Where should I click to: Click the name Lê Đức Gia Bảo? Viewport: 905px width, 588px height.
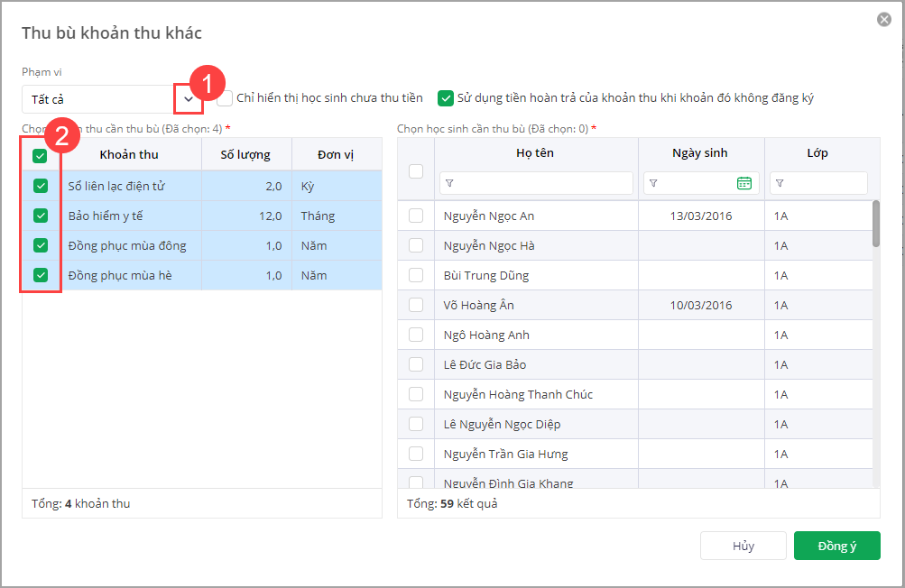pos(485,364)
